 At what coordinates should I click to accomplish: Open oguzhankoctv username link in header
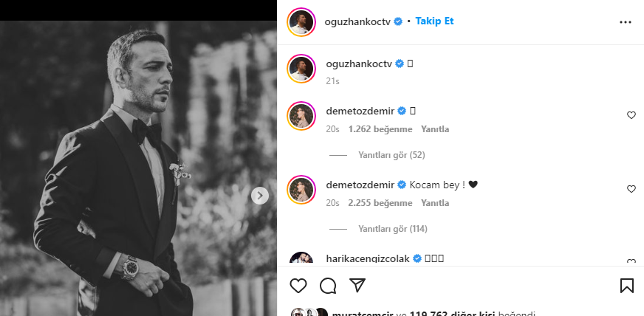click(357, 21)
